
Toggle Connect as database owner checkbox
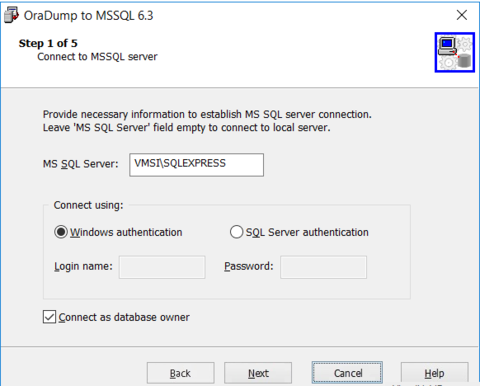(49, 317)
